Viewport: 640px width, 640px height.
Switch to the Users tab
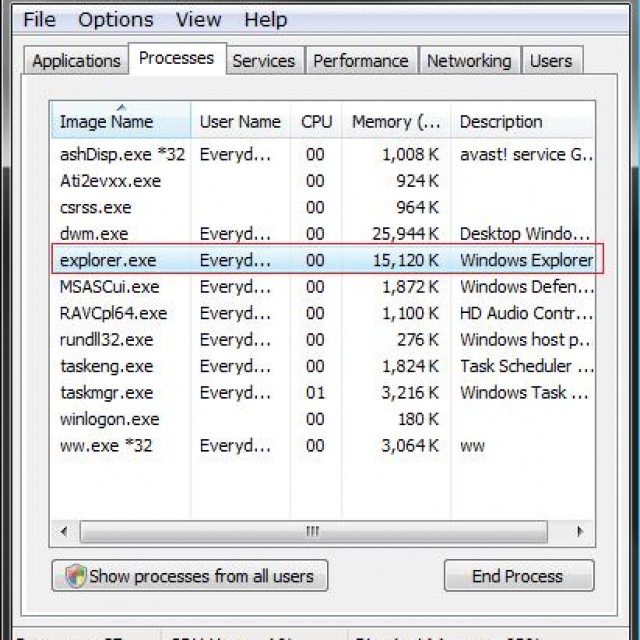(551, 61)
